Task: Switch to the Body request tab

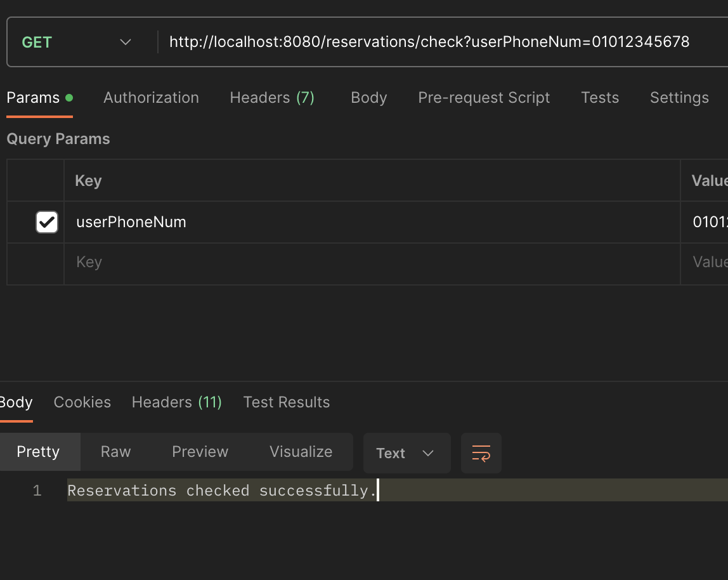Action: coord(368,97)
